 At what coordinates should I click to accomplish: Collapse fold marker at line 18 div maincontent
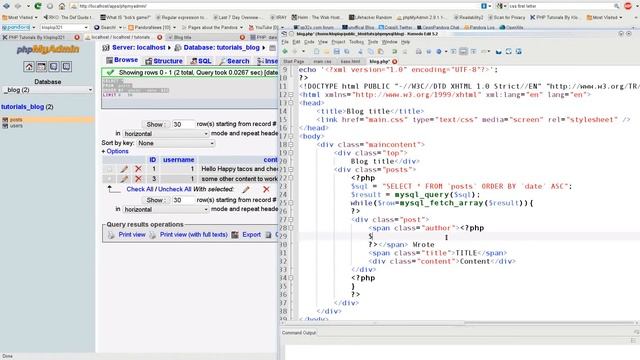click(x=291, y=144)
